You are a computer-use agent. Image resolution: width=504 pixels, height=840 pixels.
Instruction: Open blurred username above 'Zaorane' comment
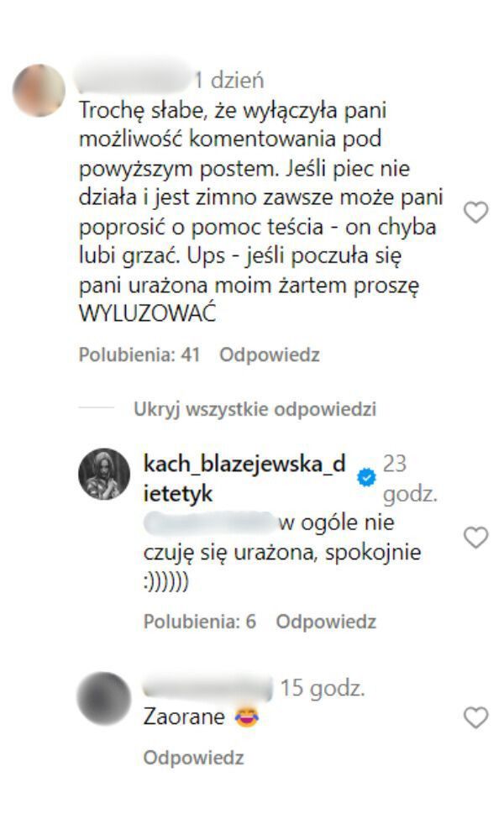click(x=208, y=689)
